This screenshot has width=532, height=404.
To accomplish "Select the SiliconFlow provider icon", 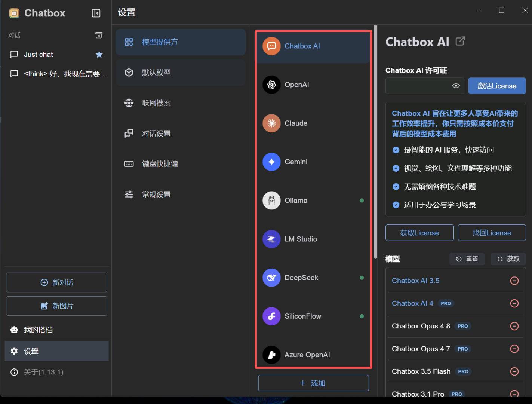I will [x=271, y=316].
